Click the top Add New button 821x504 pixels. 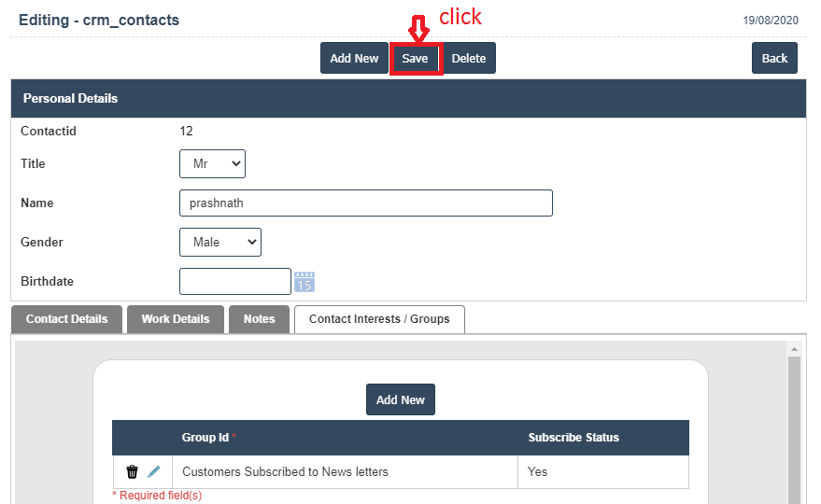pos(354,58)
